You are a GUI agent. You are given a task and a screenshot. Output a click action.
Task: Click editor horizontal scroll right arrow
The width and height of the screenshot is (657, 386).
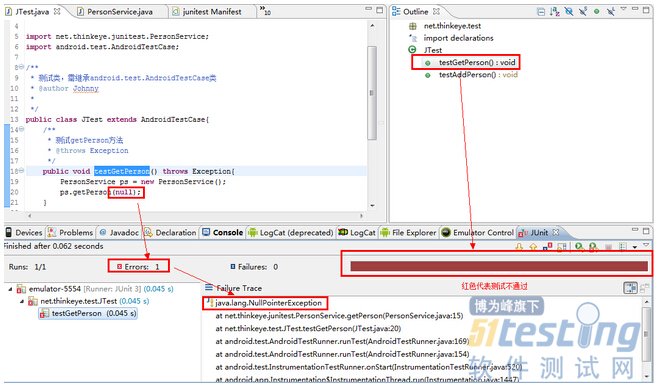click(x=361, y=216)
